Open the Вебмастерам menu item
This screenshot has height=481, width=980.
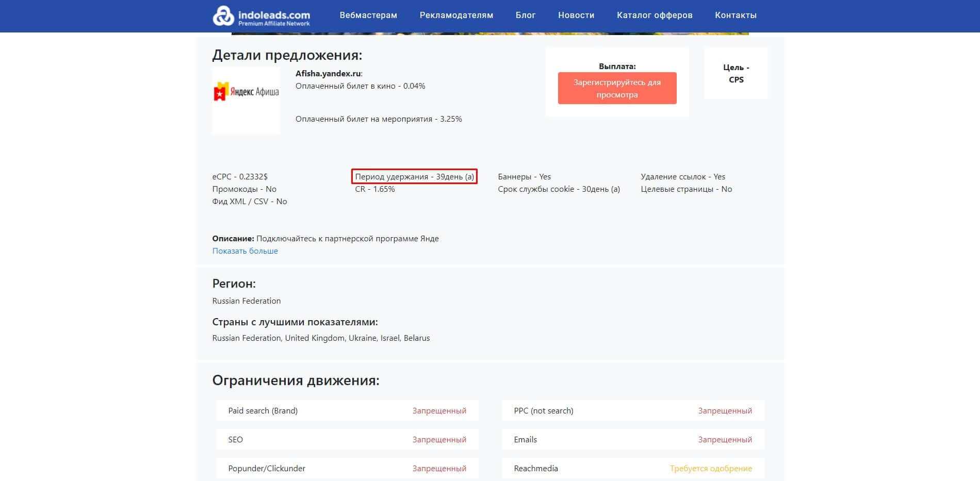[368, 15]
